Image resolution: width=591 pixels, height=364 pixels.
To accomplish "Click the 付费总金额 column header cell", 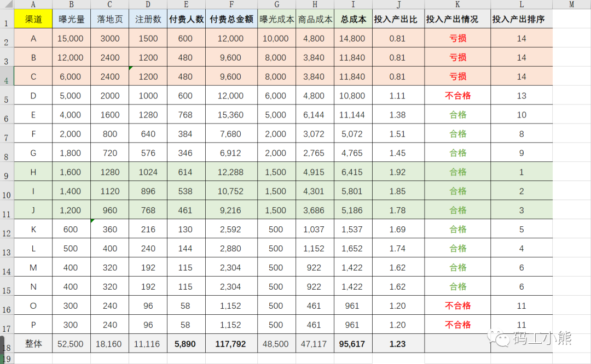I will (231, 18).
